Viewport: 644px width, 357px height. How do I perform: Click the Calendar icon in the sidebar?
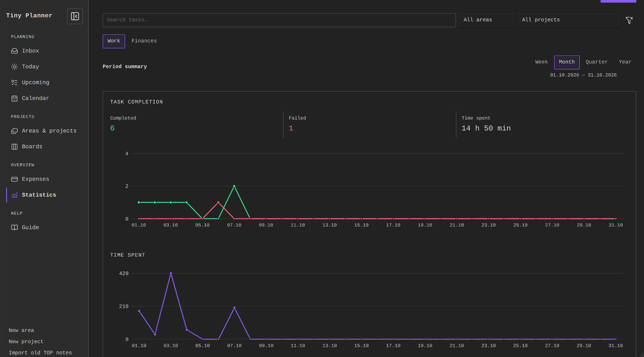tap(14, 98)
